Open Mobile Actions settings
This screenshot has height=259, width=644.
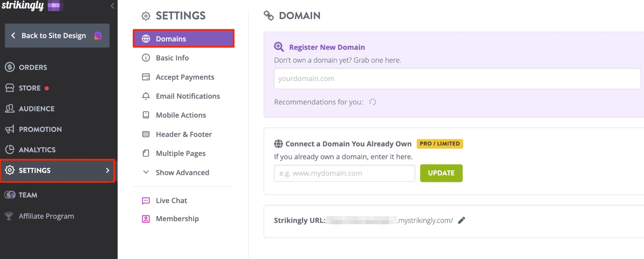181,115
